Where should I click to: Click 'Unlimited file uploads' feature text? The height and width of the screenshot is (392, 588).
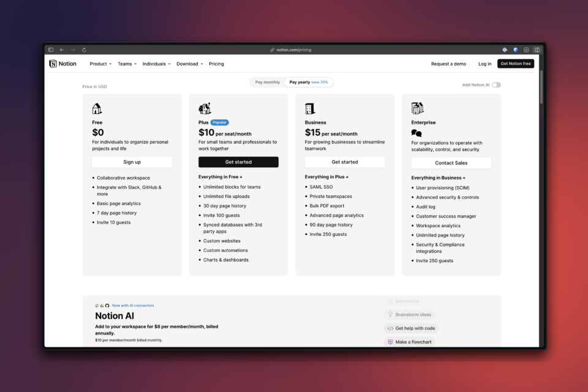coord(227,196)
